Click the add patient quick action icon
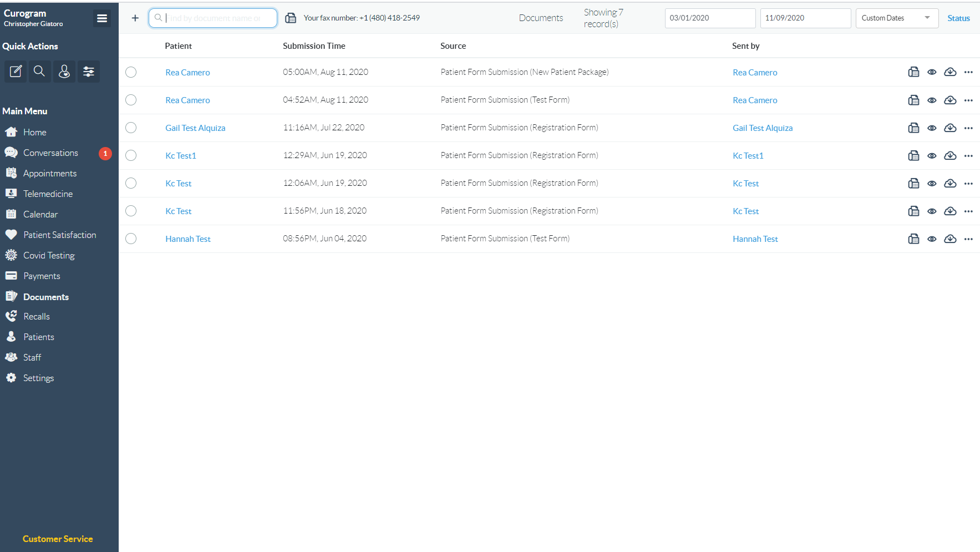The image size is (980, 552). tap(64, 72)
